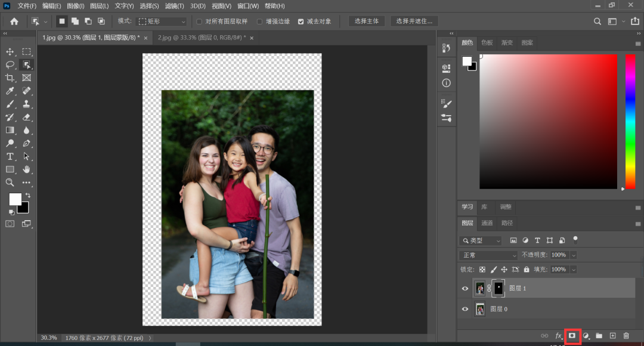644x346 pixels.
Task: Select the Gradient tool
Action: (x=10, y=130)
